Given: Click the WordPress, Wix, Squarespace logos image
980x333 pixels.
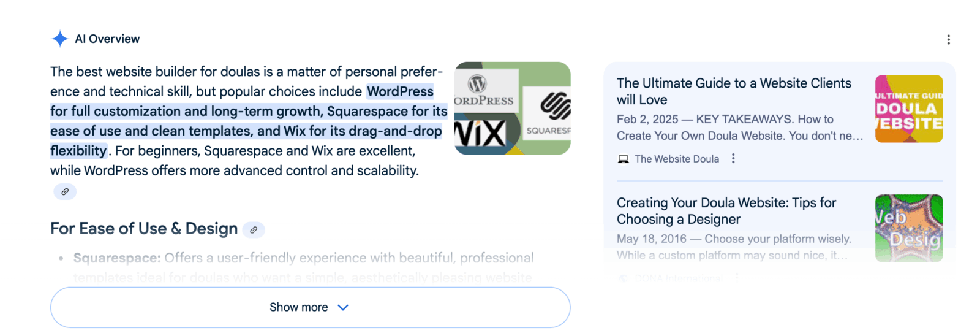Looking at the screenshot, I should 512,109.
